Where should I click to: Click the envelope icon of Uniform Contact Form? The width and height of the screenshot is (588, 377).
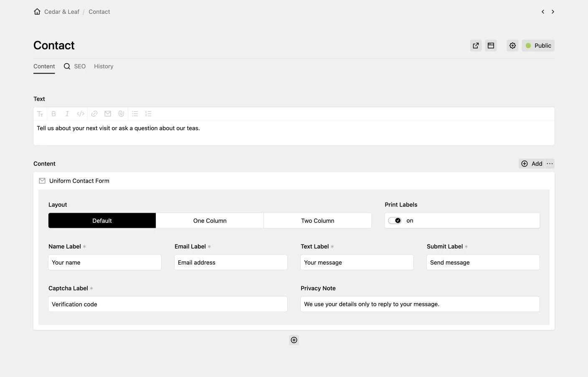(x=42, y=181)
